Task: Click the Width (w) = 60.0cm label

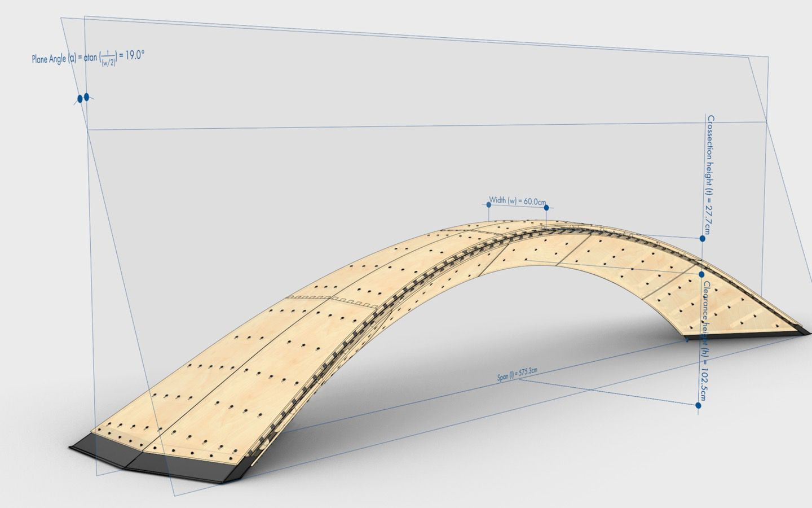Action: click(517, 201)
